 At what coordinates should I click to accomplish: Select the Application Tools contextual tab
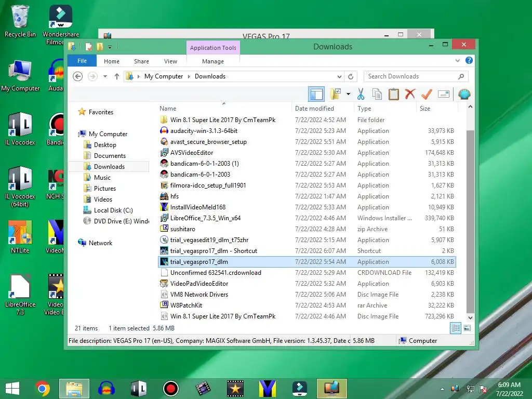213,48
